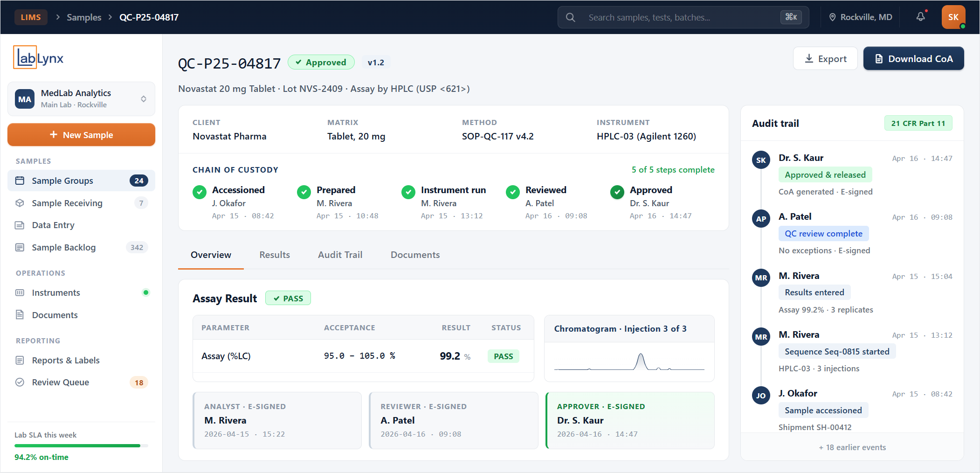Create a New Sample

coord(81,135)
